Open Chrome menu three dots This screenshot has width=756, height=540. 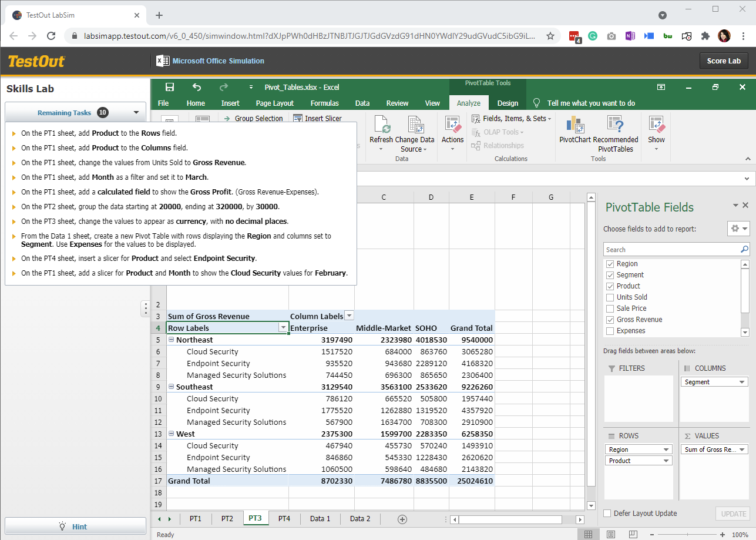point(743,36)
